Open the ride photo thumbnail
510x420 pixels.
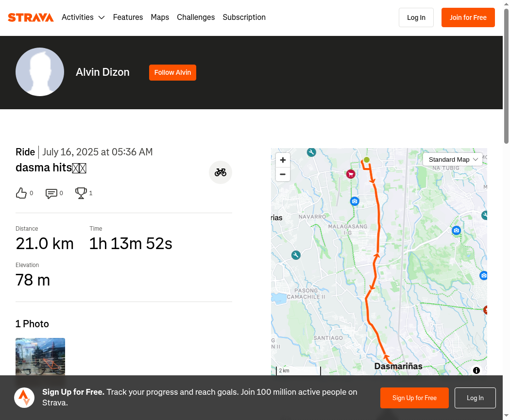(40, 356)
